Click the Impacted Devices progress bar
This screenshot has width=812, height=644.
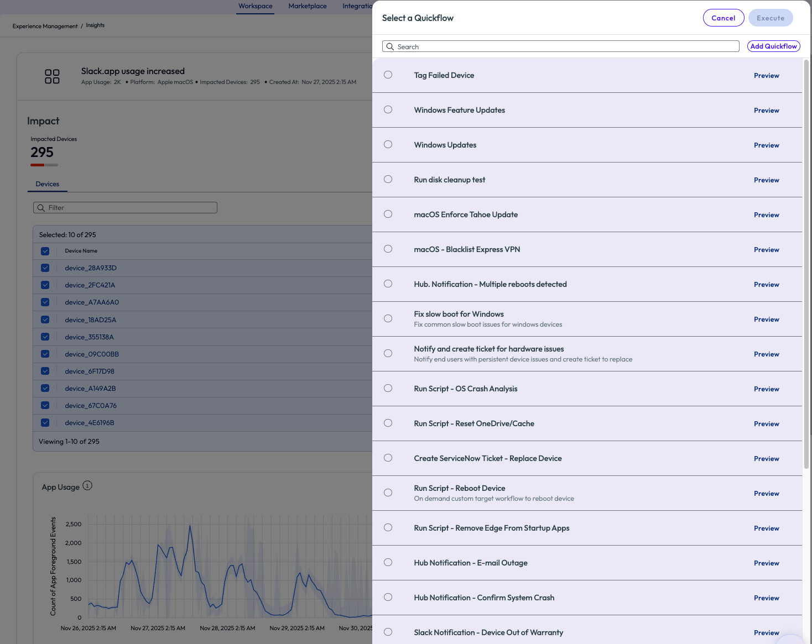coord(44,165)
